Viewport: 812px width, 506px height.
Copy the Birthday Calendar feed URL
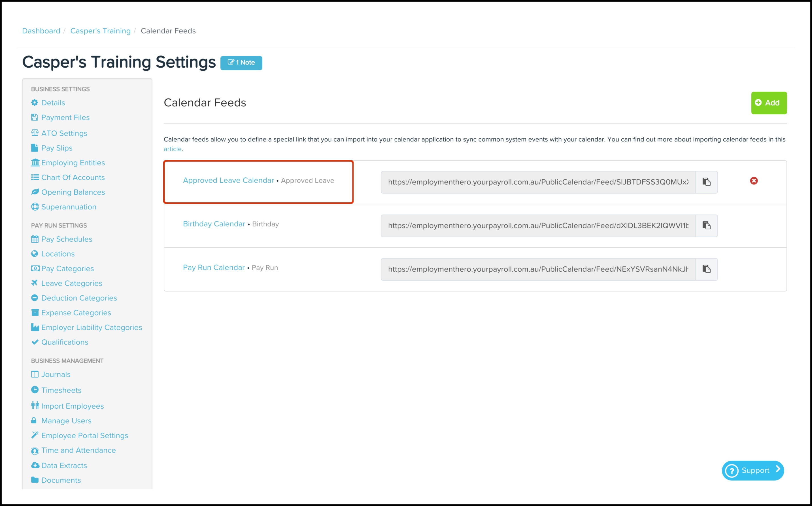point(706,225)
